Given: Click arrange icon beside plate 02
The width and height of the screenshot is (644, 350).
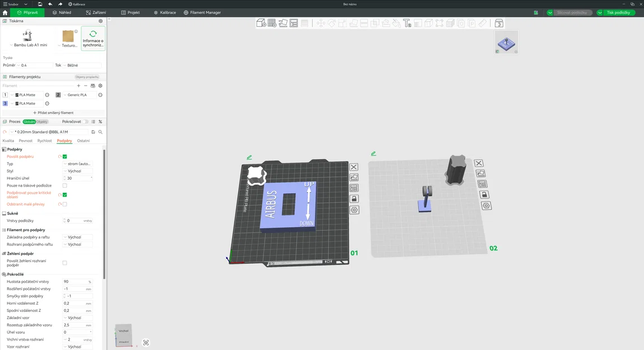Looking at the screenshot, I should (482, 184).
